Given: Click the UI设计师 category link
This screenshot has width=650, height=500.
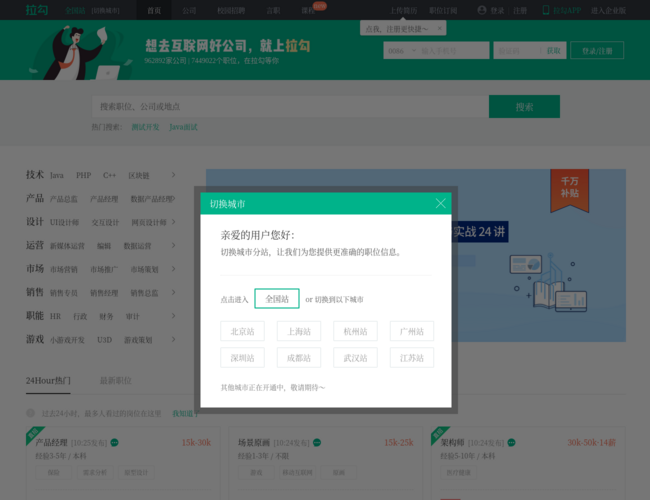Looking at the screenshot, I should click(64, 223).
